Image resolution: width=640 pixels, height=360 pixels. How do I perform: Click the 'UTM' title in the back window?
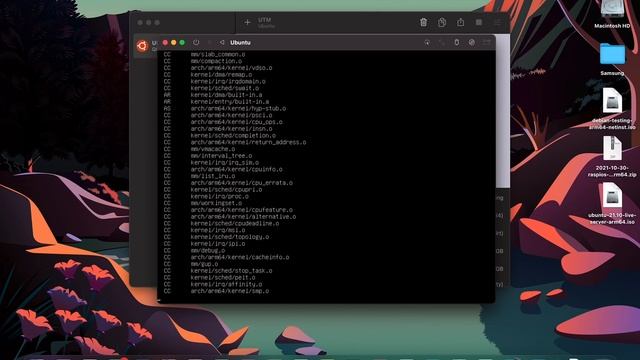(264, 20)
